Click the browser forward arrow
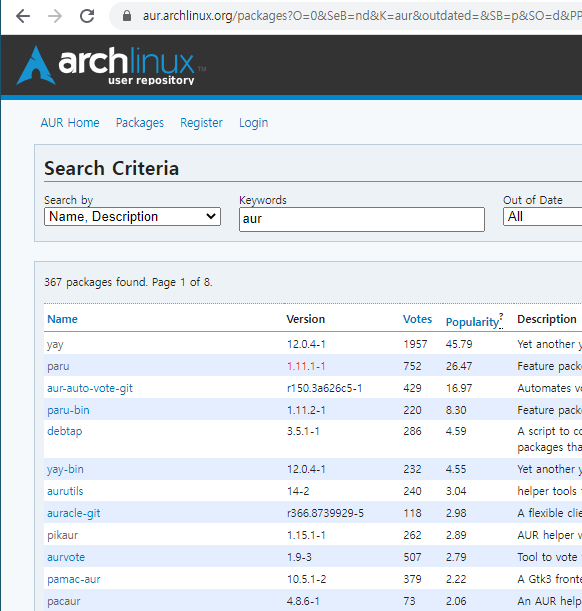 tap(55, 16)
